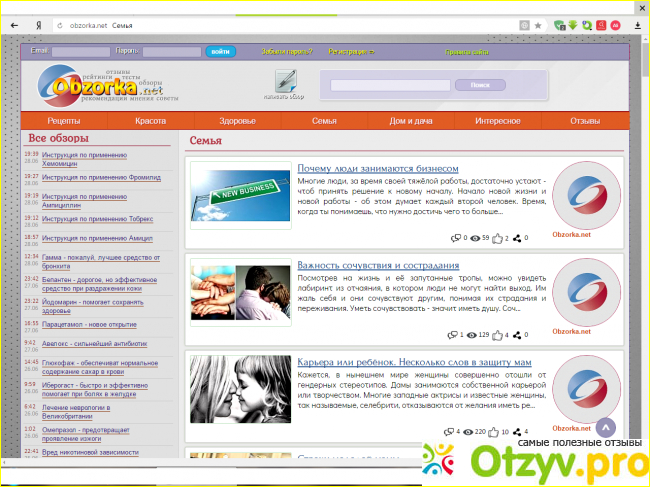
Task: Click the scroll-to-top round arrow button
Action: coord(606,428)
